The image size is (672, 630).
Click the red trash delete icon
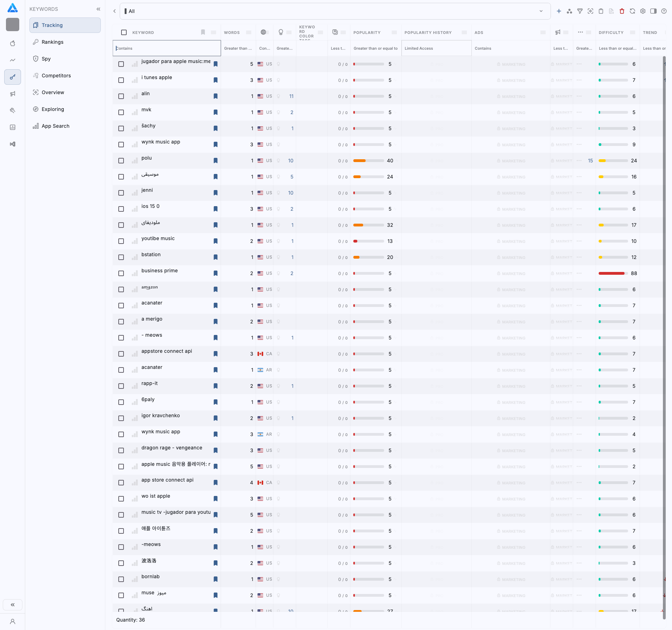point(622,11)
